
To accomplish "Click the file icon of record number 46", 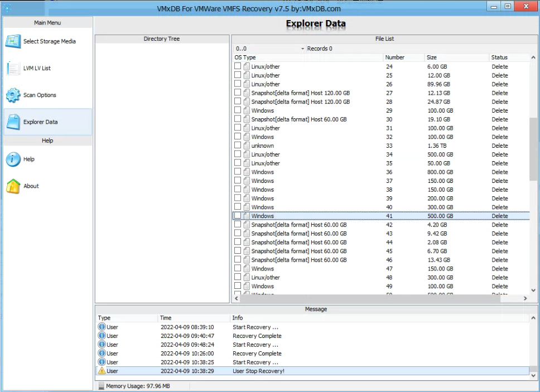I will click(x=247, y=260).
